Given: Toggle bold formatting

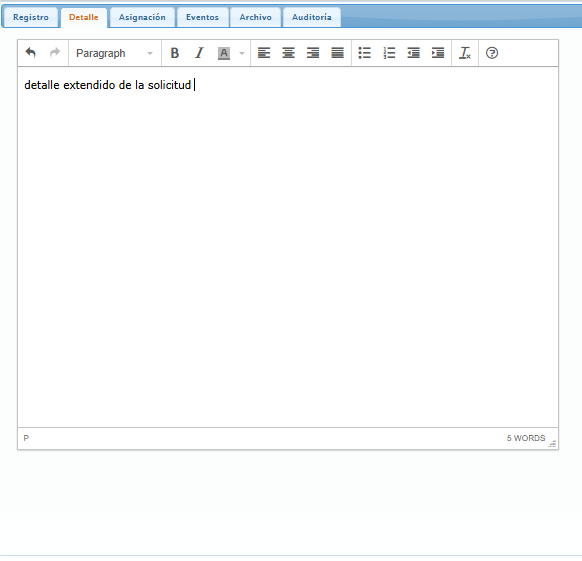Looking at the screenshot, I should 174,53.
